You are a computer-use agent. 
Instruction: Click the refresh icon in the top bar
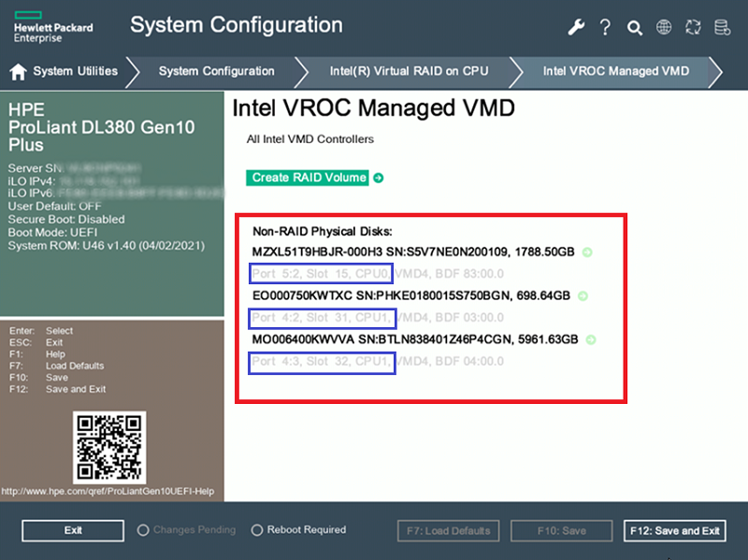tap(693, 27)
